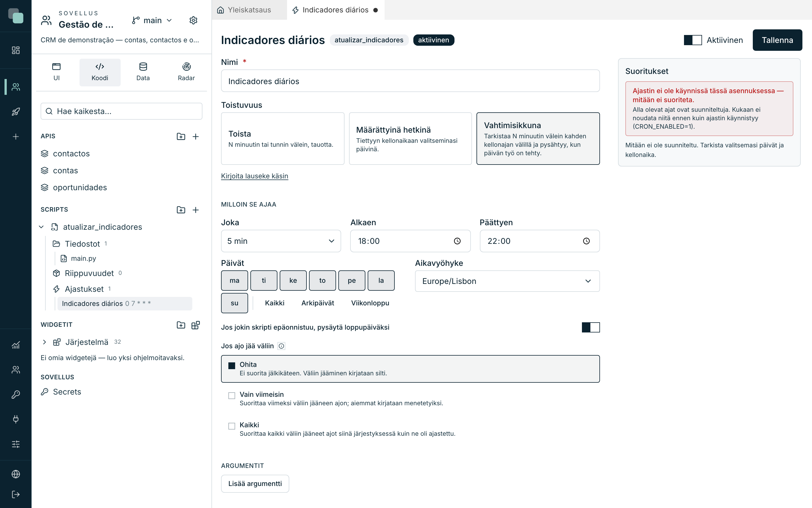Screen dimensions: 812x508
Task: Open the Joka interval dropdown
Action: point(281,241)
